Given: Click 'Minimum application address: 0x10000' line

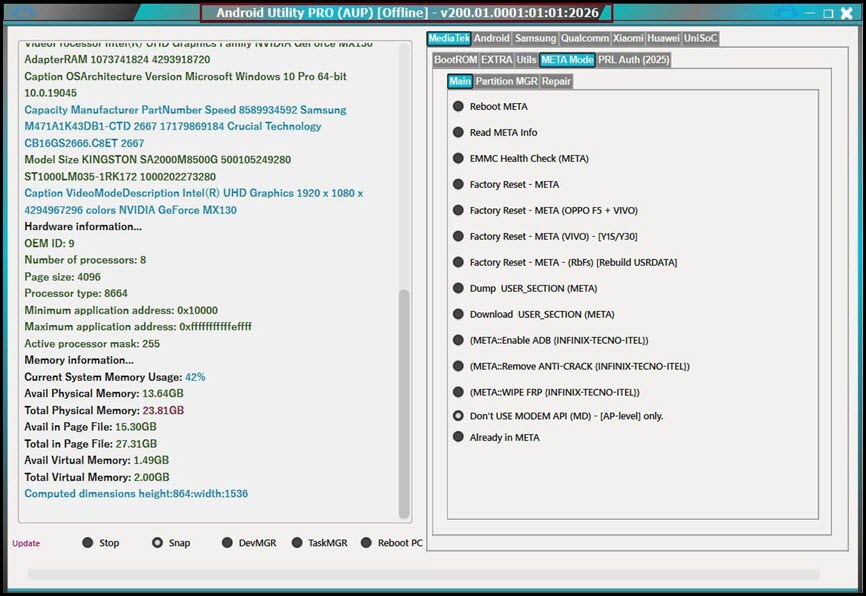Looking at the screenshot, I should pyautogui.click(x=121, y=310).
